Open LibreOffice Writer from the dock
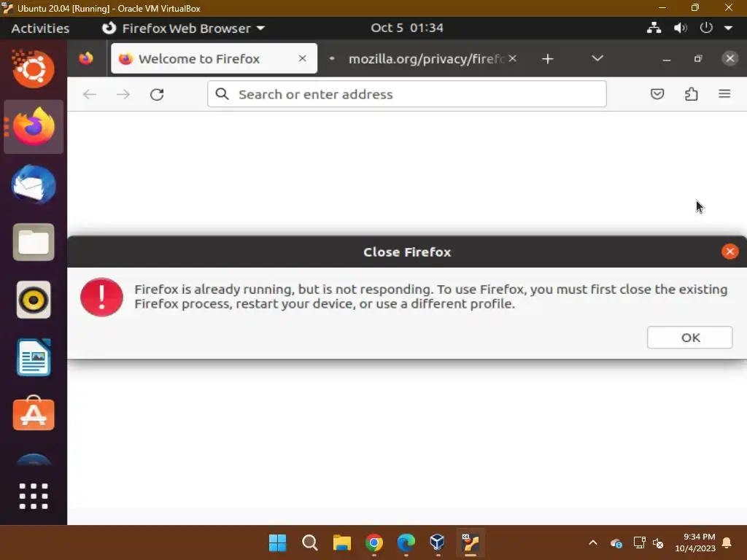The width and height of the screenshot is (747, 560). [34, 357]
